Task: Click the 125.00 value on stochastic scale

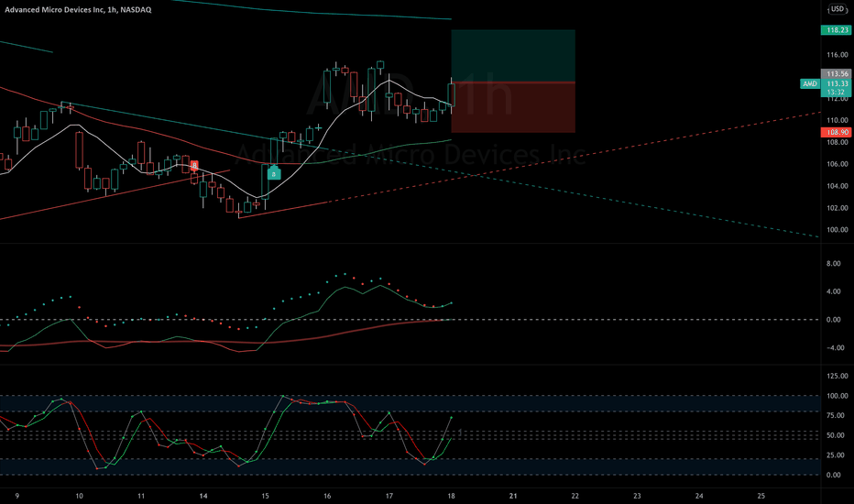Action: pyautogui.click(x=838, y=376)
